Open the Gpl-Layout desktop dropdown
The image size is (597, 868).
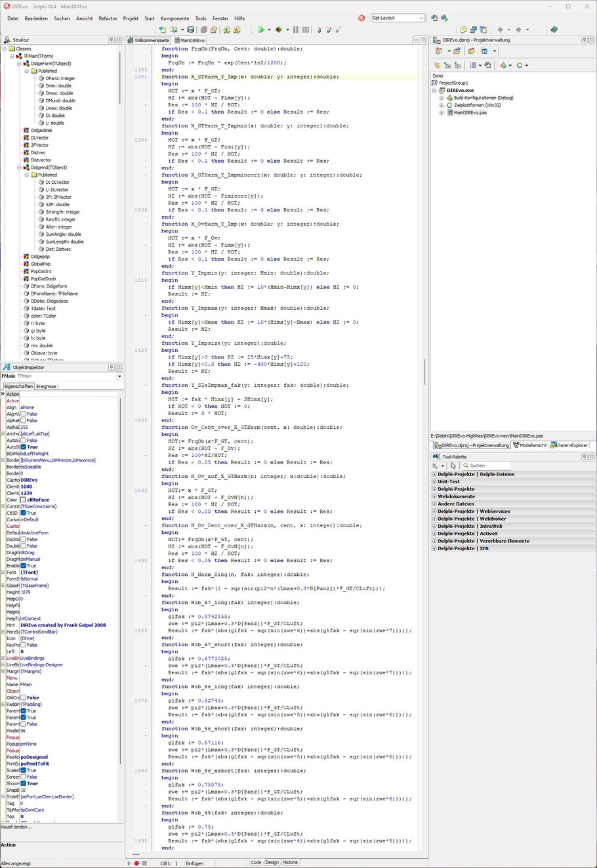pos(421,18)
